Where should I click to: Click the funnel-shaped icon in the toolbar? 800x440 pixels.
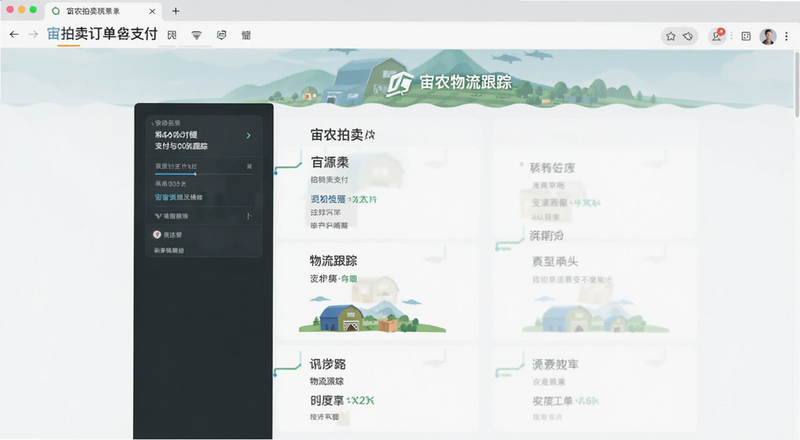[x=196, y=35]
